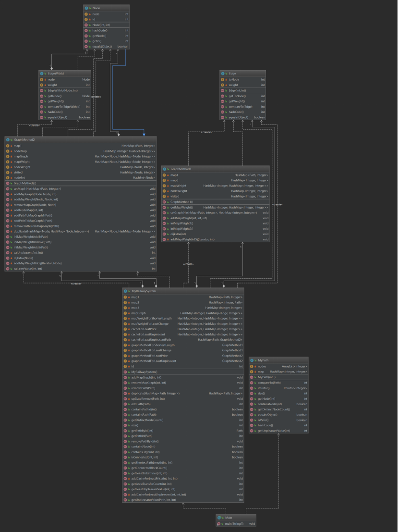Click the field icon beside cacheForLeastUnpleasantPath
The height and width of the screenshot is (532, 398).
(x=125, y=339)
